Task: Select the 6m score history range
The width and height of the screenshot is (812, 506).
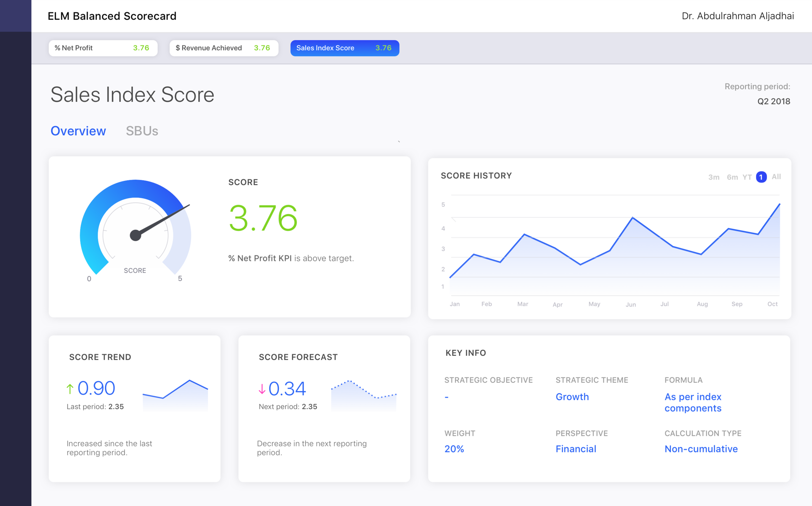Action: (x=732, y=177)
